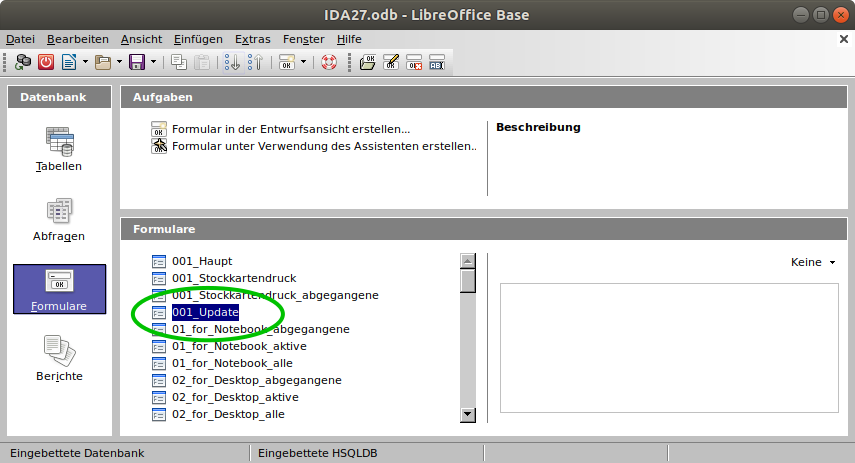Click the Paste clipboard icon
Screen dimensions: 855x463
202,62
